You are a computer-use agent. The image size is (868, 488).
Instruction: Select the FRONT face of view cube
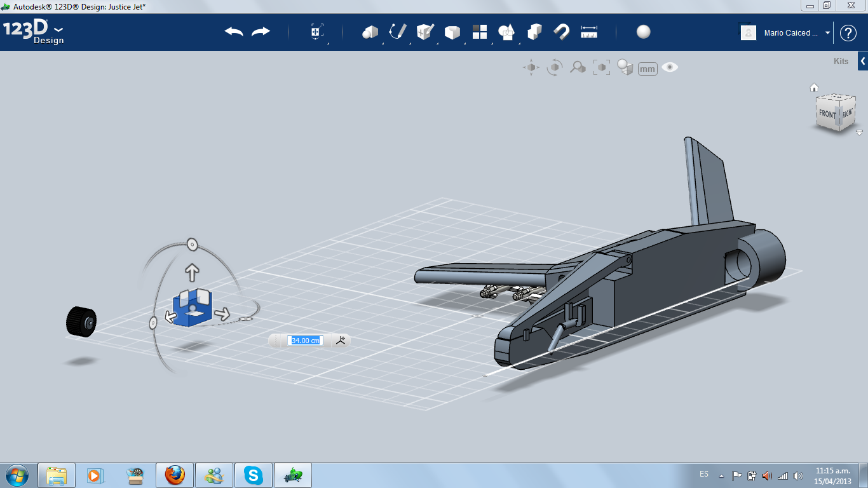pos(827,114)
